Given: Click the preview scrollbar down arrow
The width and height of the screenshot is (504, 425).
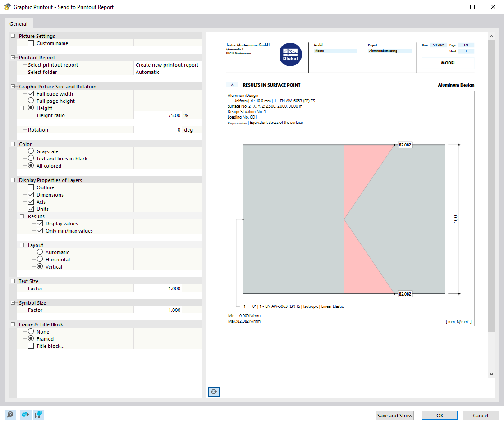Looking at the screenshot, I should click(491, 374).
